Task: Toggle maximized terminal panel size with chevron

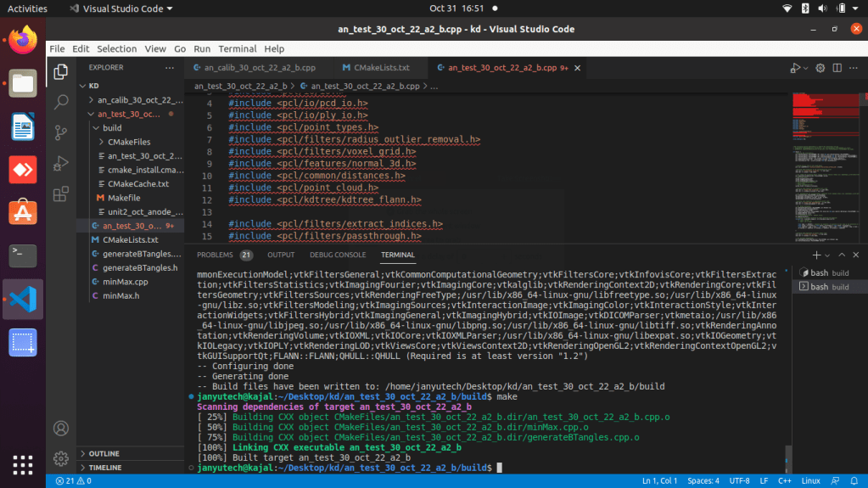Action: pyautogui.click(x=840, y=255)
